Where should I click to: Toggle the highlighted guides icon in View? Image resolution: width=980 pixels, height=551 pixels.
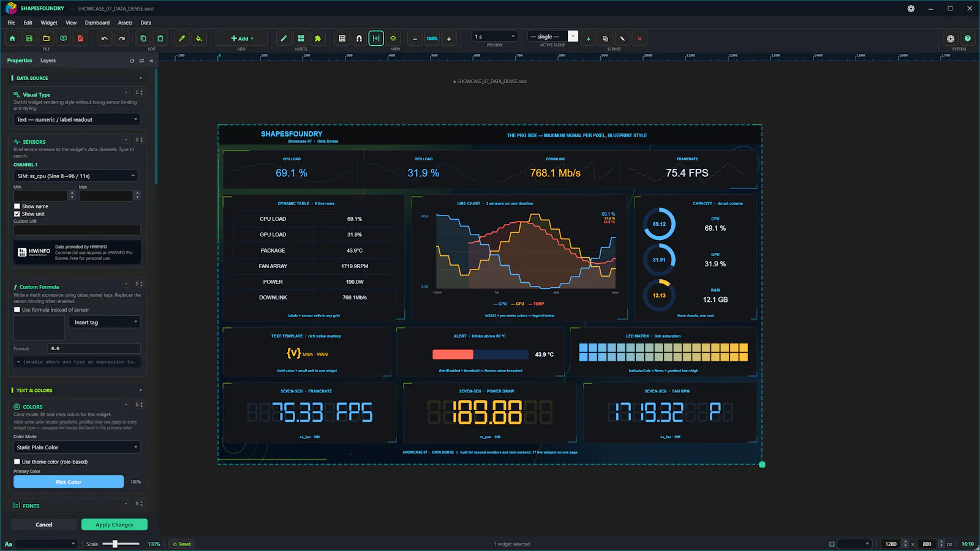click(376, 39)
